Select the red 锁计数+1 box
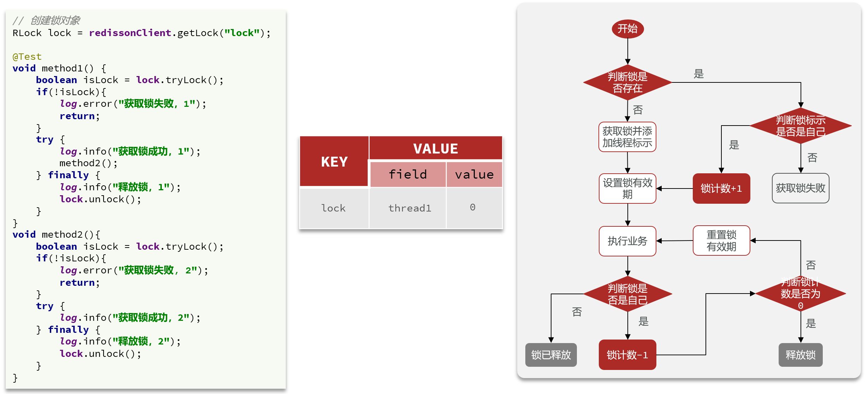The image size is (868, 394). tap(721, 188)
